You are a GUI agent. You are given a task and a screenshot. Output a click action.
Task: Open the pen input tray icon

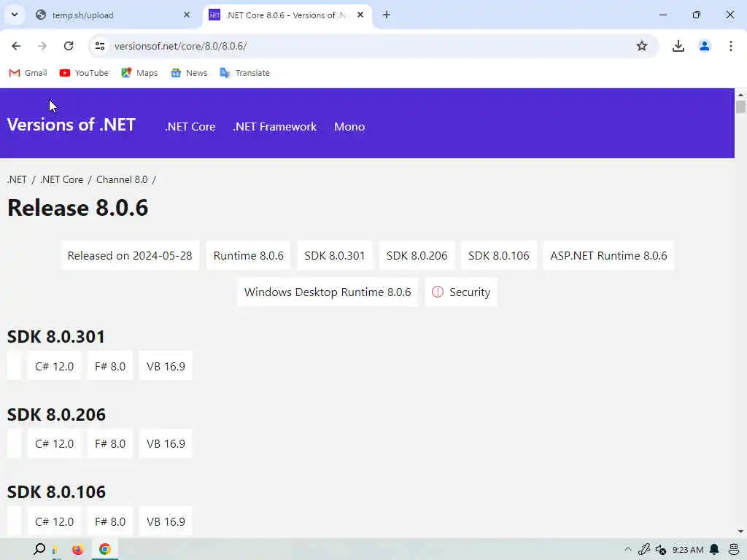point(644,550)
